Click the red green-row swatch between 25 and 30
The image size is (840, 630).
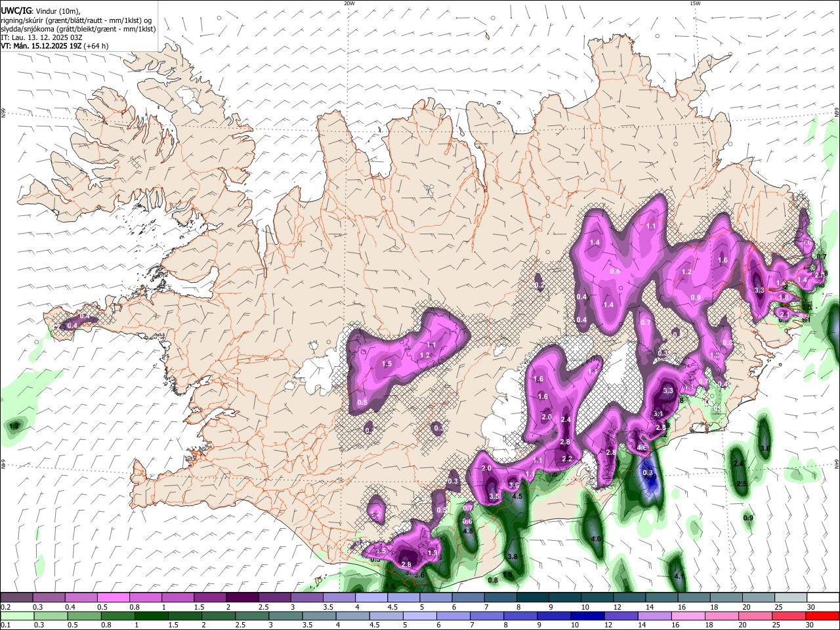pos(790,616)
